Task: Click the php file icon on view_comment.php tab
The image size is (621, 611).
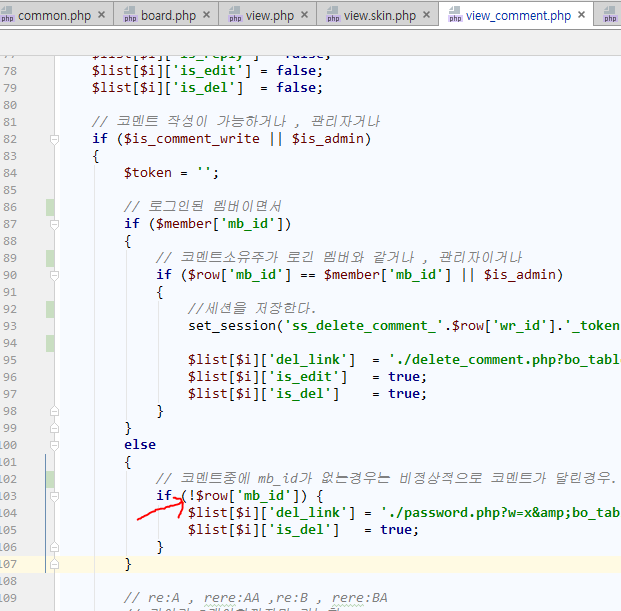Action: [x=455, y=14]
